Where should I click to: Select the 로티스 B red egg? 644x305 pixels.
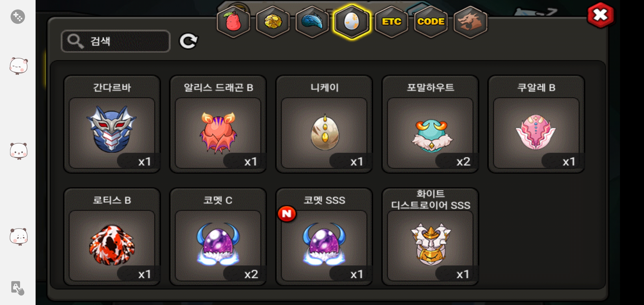[x=112, y=237]
